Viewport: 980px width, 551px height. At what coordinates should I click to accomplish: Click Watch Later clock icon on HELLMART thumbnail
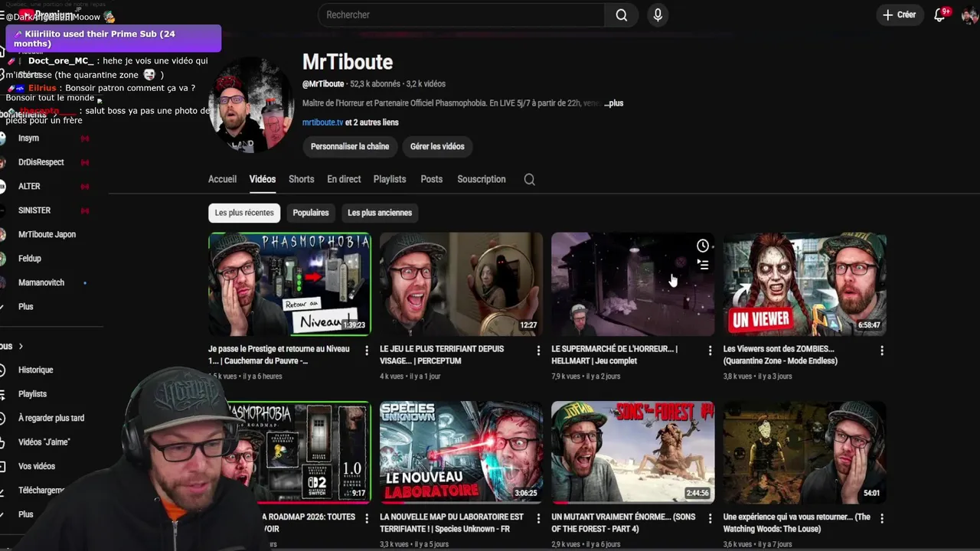pos(702,246)
